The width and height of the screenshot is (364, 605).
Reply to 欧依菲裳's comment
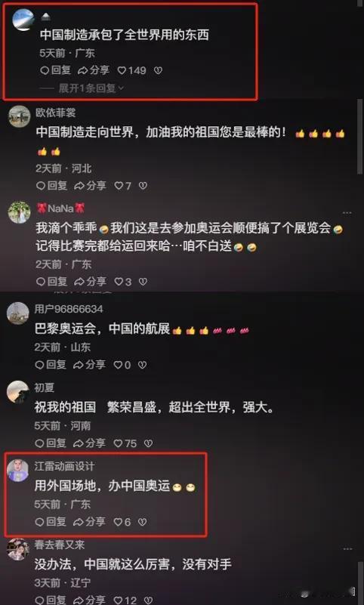click(x=54, y=186)
